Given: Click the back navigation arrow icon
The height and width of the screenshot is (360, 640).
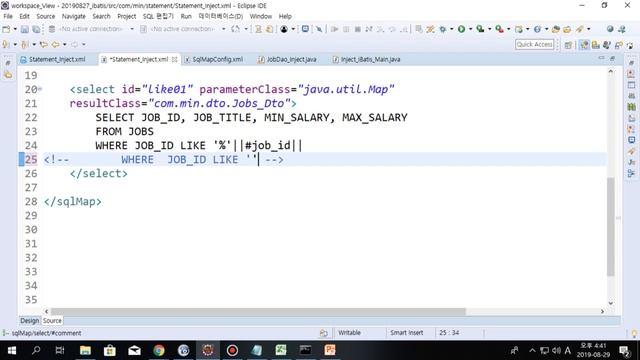Looking at the screenshot, I should 55,44.
